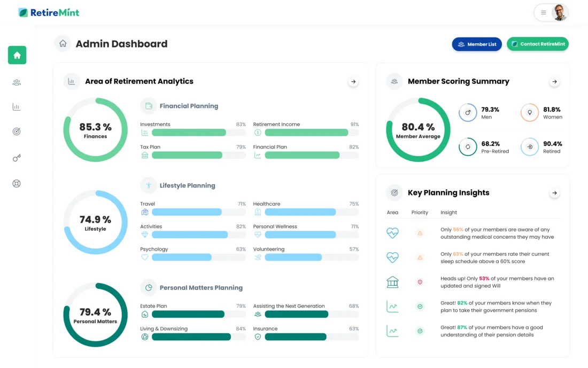Viewport: 588px width, 368px height.
Task: Click the Women gender symbol icon
Action: (530, 112)
